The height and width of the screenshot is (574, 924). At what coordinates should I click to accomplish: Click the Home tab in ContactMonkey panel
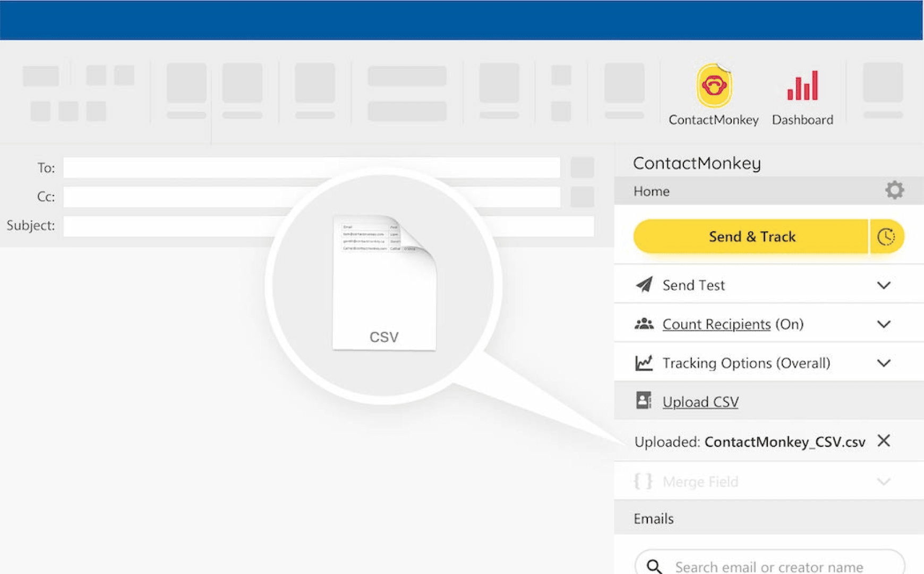(x=651, y=191)
